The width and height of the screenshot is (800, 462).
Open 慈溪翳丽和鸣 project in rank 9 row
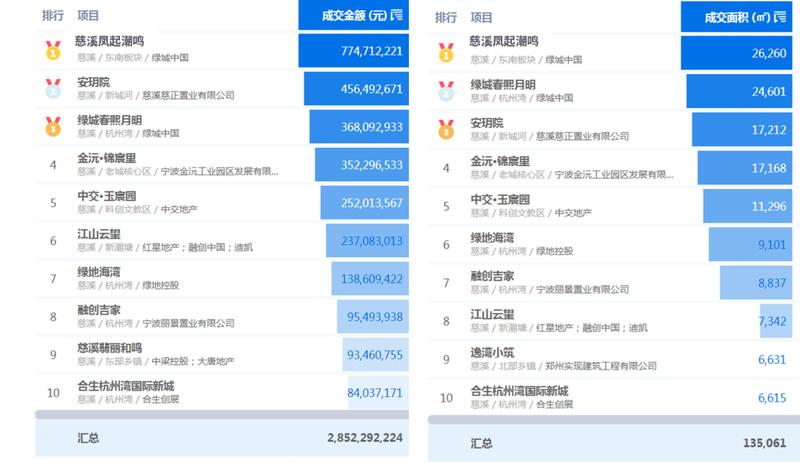[x=112, y=347]
